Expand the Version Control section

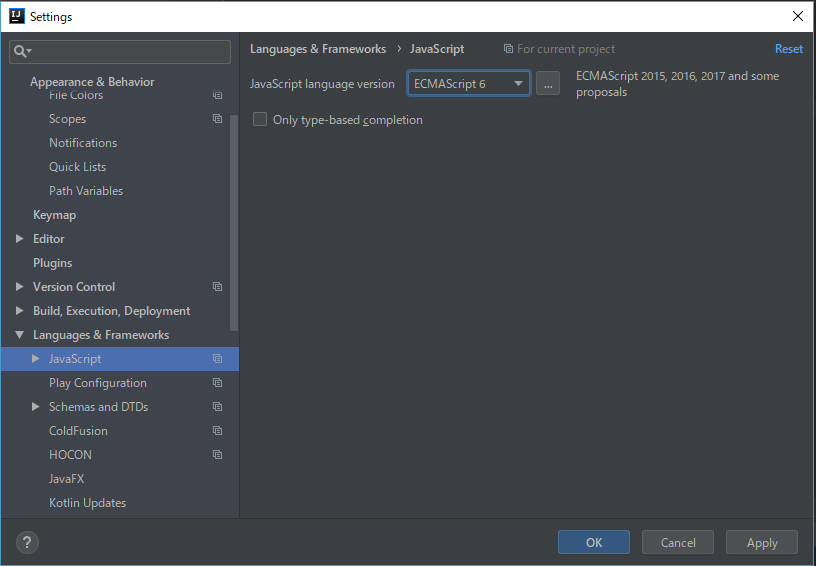click(x=20, y=286)
